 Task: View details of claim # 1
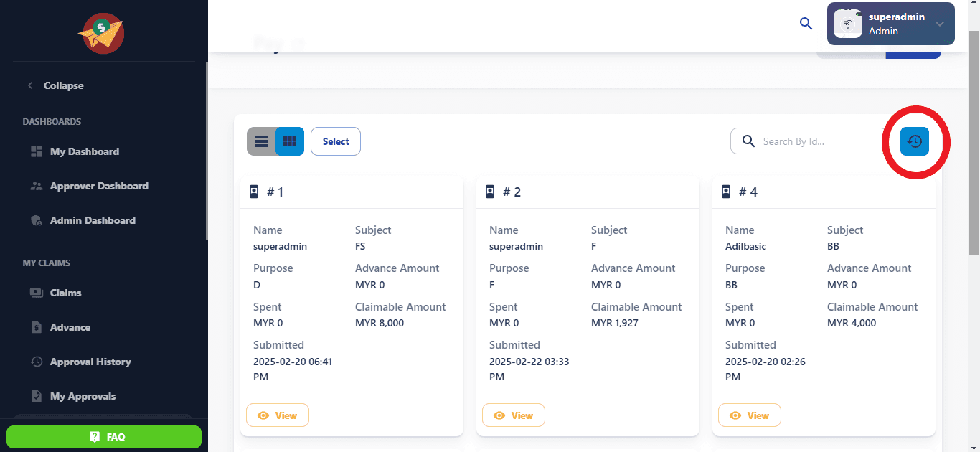278,415
